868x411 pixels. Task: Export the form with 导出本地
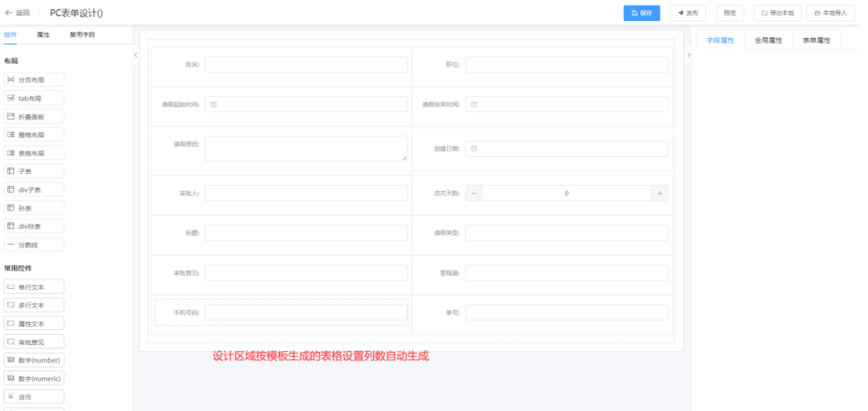click(x=778, y=13)
